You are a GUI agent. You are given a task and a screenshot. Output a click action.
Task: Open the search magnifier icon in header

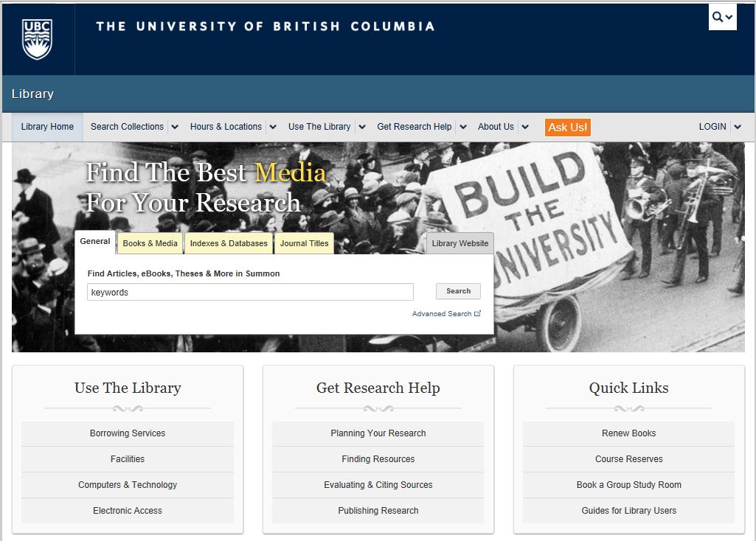click(718, 17)
